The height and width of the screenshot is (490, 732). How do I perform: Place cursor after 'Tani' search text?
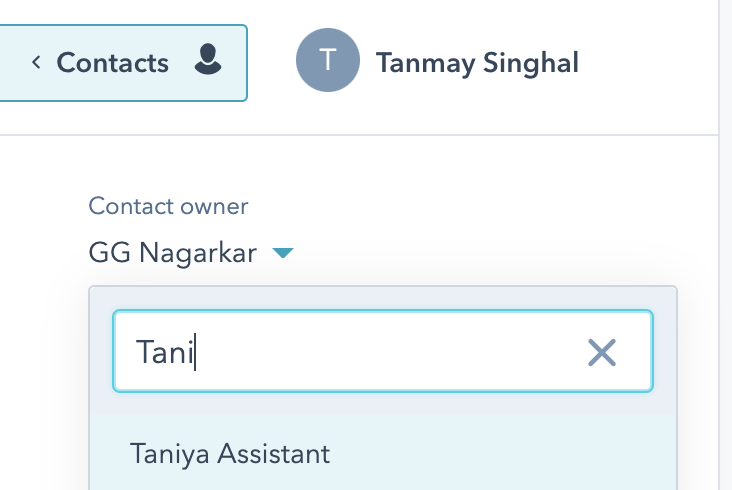pyautogui.click(x=198, y=352)
